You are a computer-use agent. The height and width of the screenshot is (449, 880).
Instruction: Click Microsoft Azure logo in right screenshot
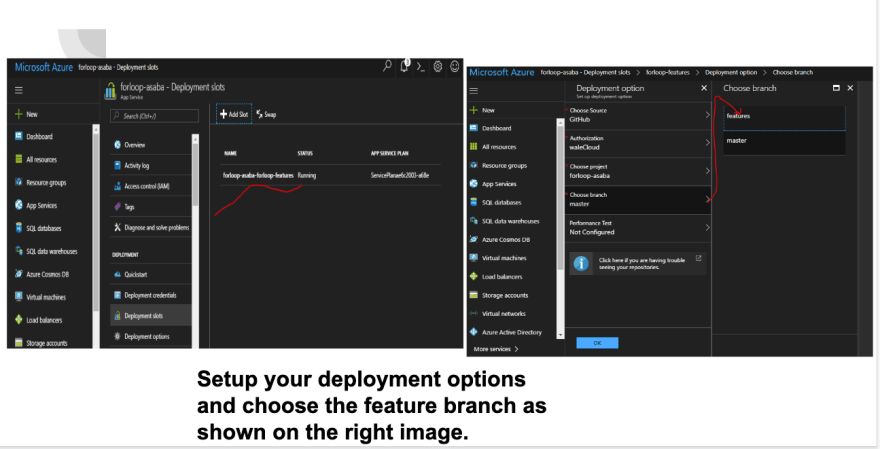point(502,72)
